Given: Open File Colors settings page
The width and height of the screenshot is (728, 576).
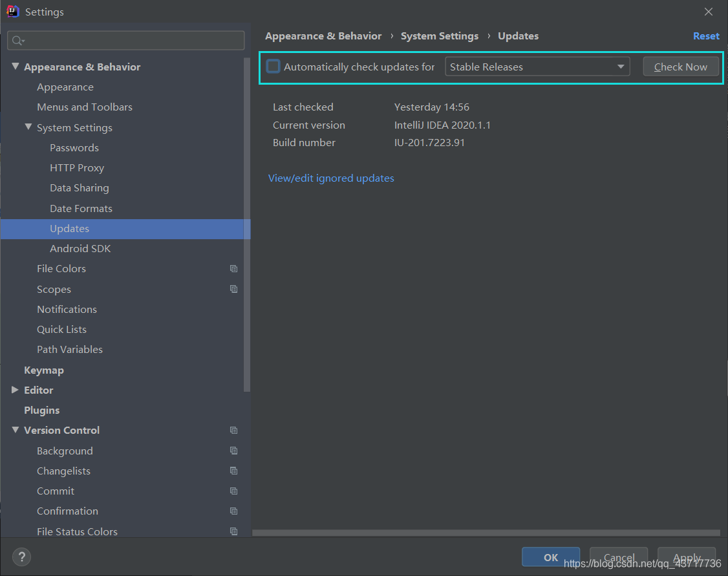Looking at the screenshot, I should tap(61, 269).
